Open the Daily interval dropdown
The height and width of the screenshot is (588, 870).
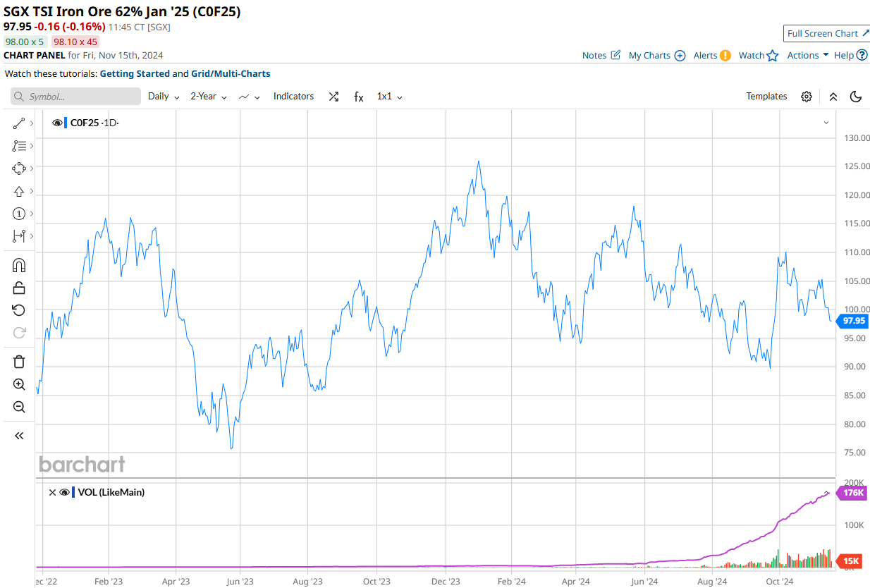point(164,97)
